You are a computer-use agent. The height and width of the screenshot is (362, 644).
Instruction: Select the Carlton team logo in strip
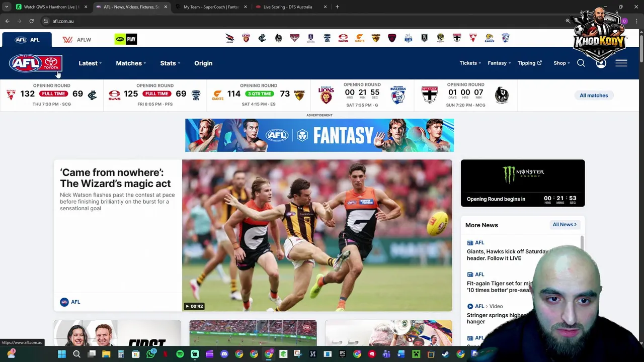click(x=262, y=38)
